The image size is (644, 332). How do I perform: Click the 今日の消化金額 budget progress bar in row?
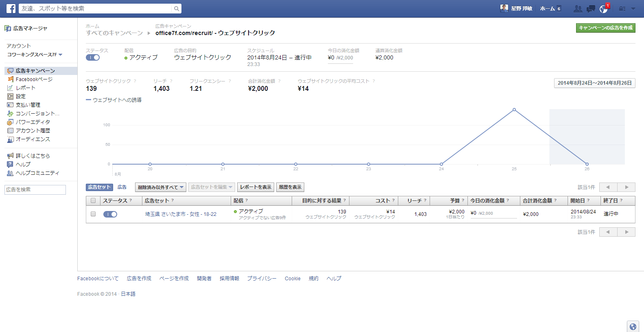coord(493,218)
